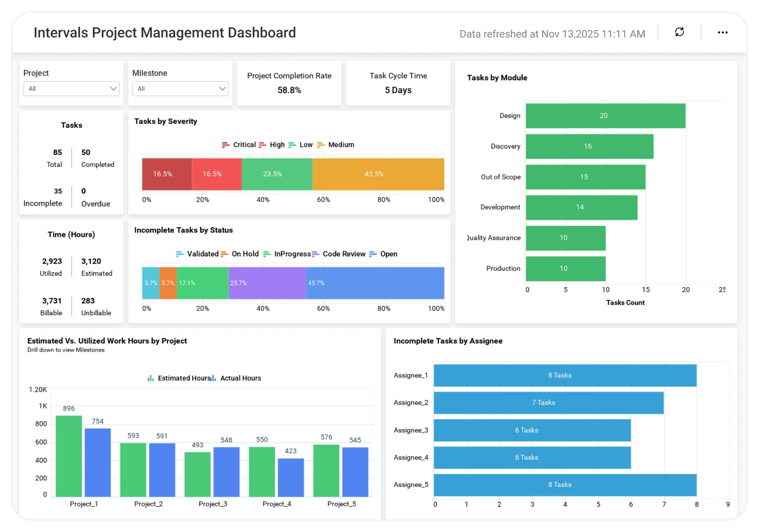Image resolution: width=759 pixels, height=532 pixels.
Task: Click Assignee_1 bar with 8 Tasks
Action: tap(565, 376)
